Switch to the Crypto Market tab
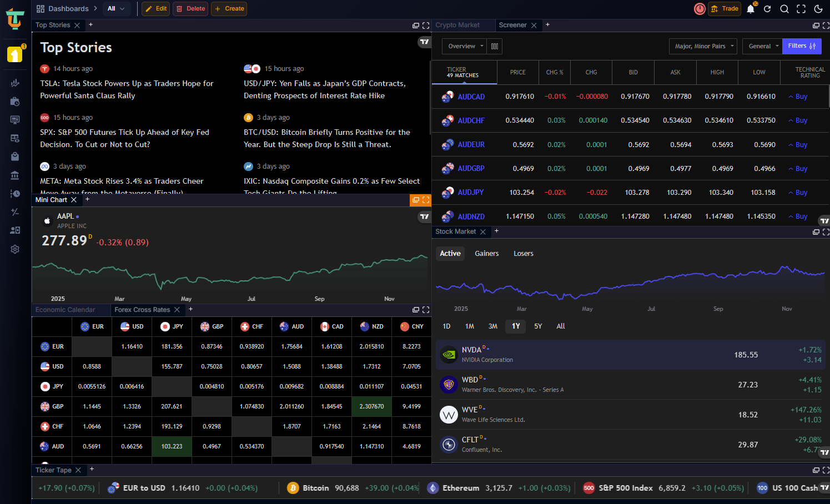The width and height of the screenshot is (830, 504). point(457,25)
